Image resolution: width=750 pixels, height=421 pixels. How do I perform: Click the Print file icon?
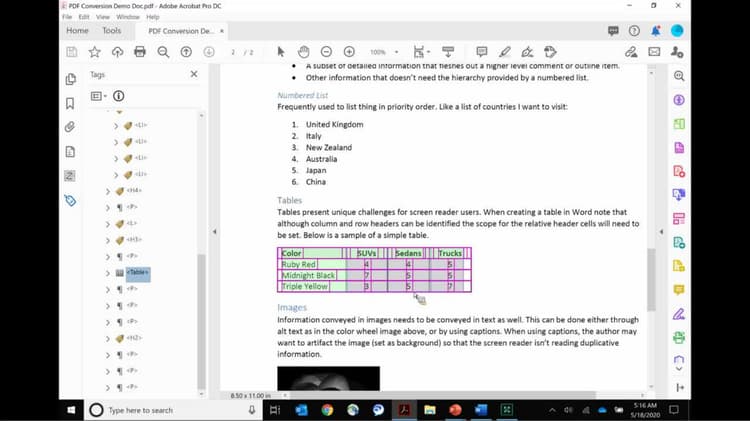[140, 52]
